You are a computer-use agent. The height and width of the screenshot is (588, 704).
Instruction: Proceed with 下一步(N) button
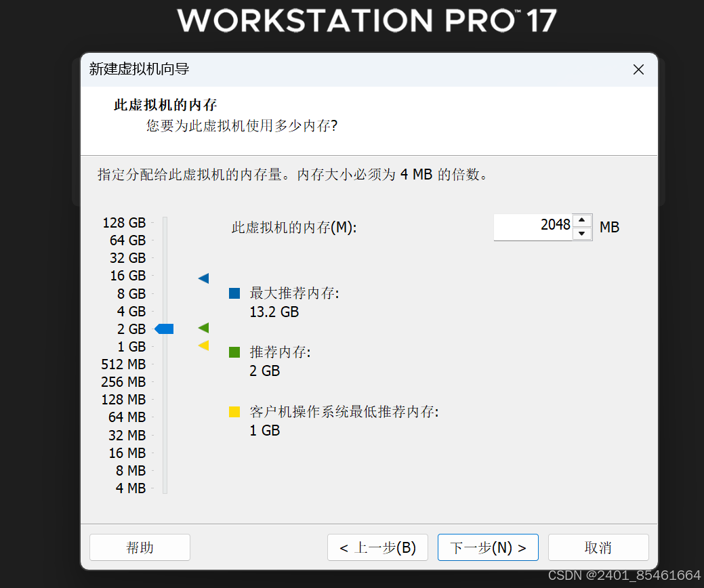488,547
